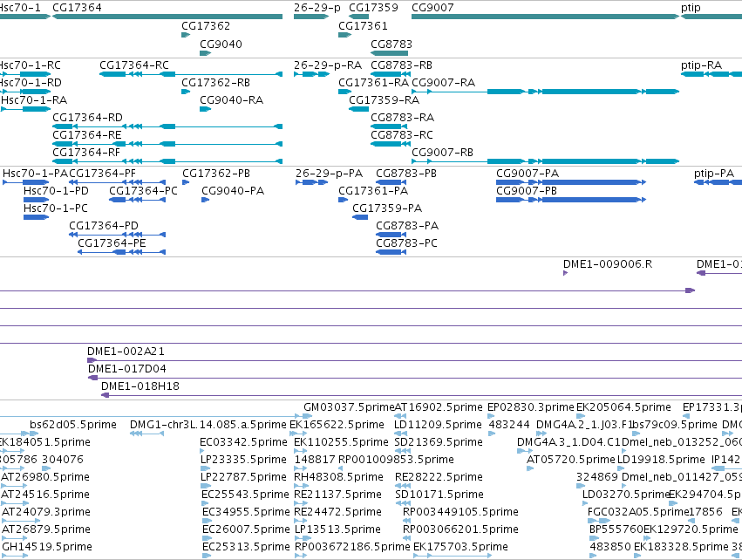Click transcript label CG8783-RC

(x=402, y=135)
